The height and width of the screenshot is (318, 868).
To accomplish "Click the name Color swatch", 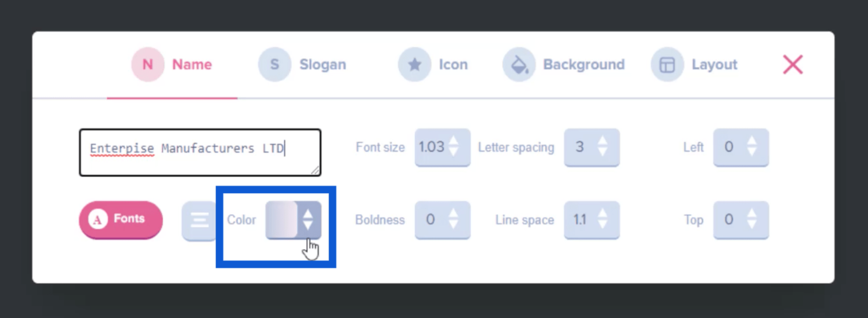I will [x=282, y=219].
